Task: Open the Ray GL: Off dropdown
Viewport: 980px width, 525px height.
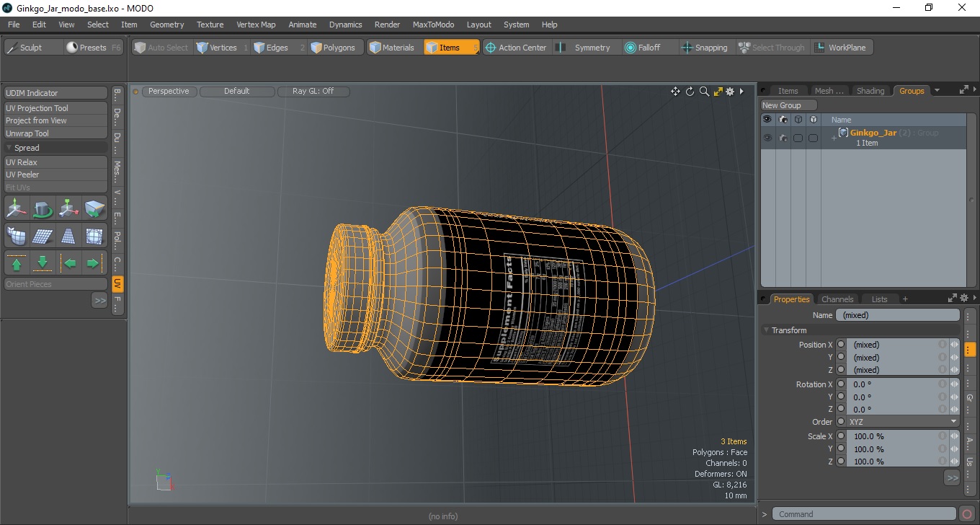Action: tap(313, 92)
